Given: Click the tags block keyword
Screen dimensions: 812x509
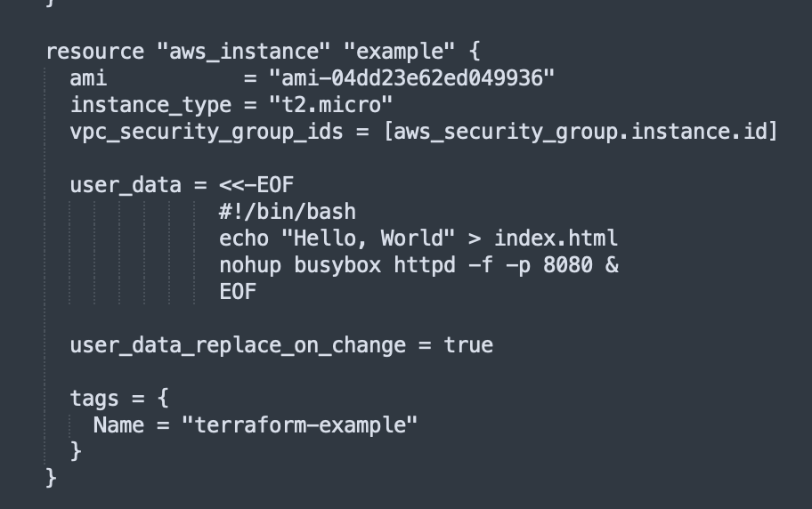Looking at the screenshot, I should [x=94, y=399].
